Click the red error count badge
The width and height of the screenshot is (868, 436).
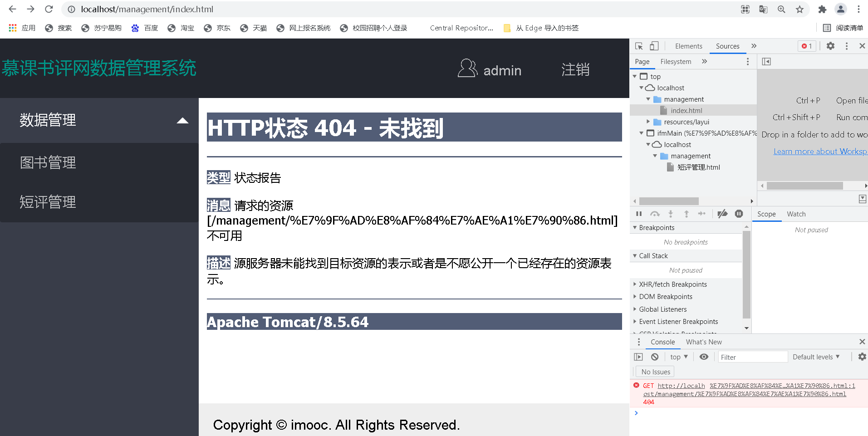pos(807,46)
